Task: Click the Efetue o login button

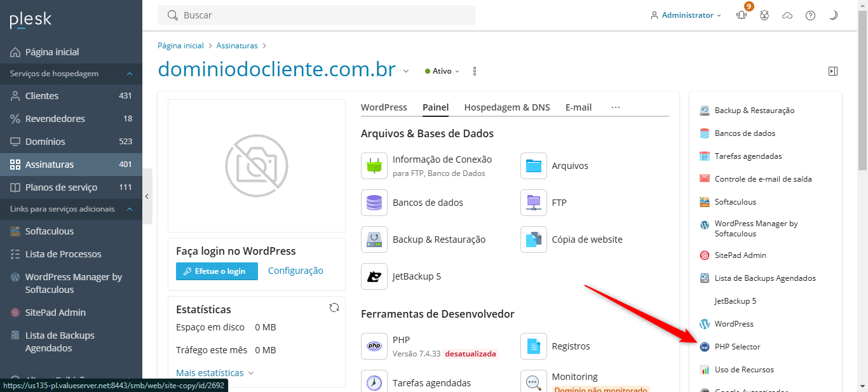Action: click(x=217, y=271)
